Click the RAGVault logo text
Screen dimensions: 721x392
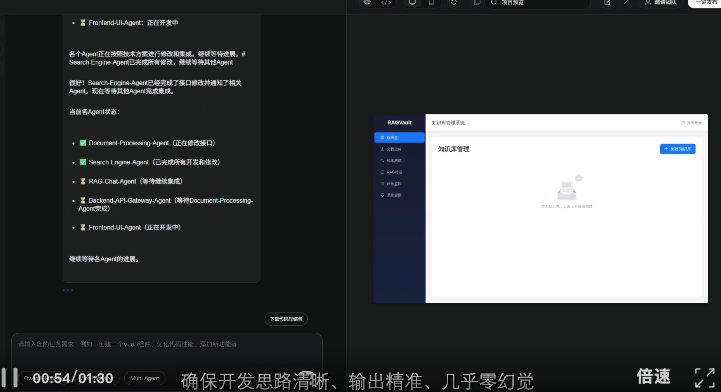(x=399, y=123)
